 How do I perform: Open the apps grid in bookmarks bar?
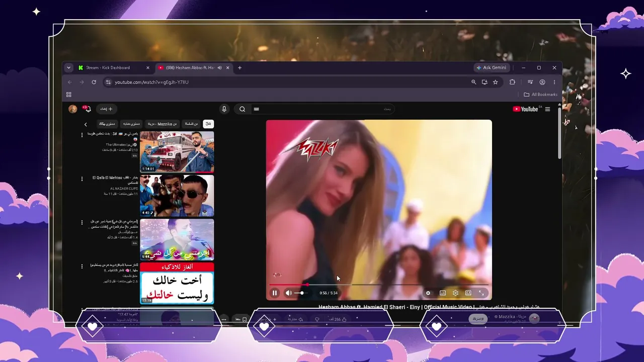point(69,95)
